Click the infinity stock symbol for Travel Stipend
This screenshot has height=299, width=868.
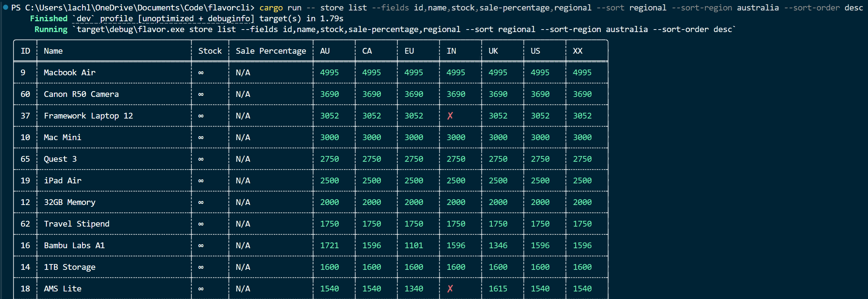tap(201, 224)
